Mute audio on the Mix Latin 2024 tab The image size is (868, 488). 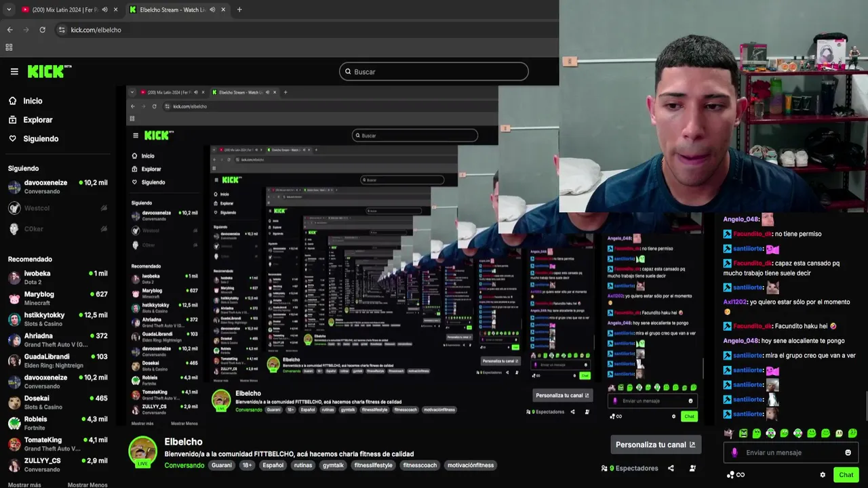coord(104,9)
